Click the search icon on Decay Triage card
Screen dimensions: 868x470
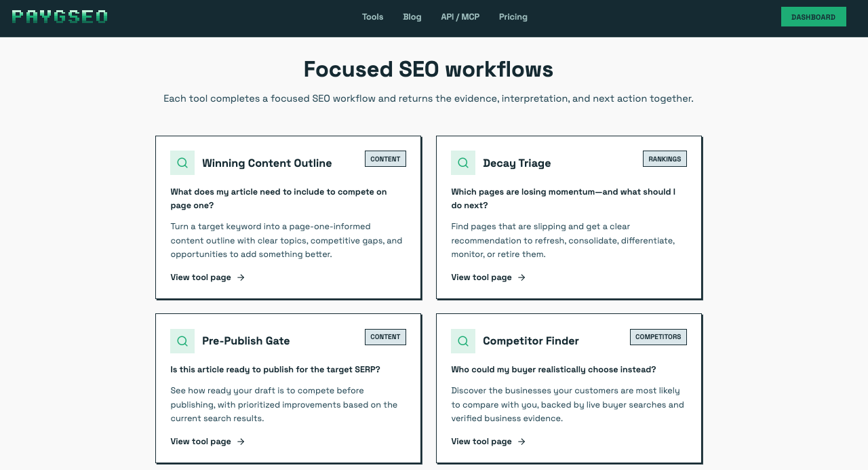coord(463,163)
